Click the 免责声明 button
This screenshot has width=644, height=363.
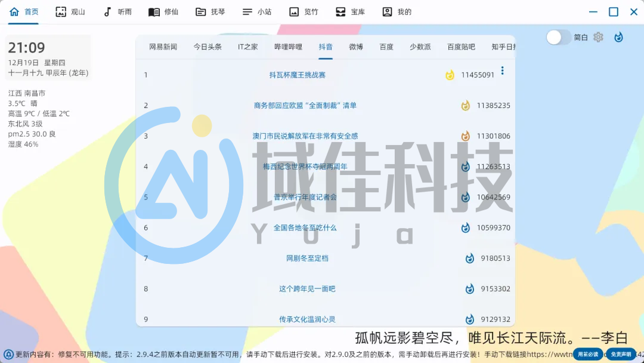pyautogui.click(x=621, y=355)
